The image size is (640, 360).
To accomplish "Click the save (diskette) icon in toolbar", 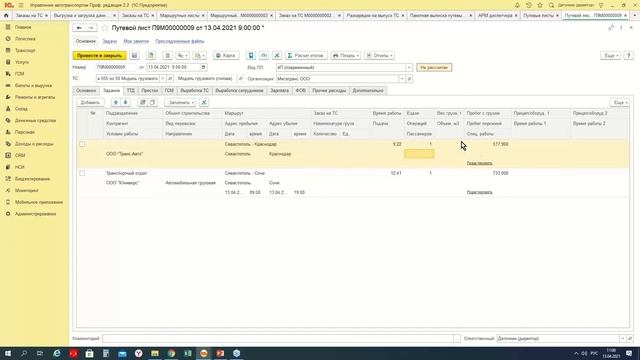I will click(x=134, y=56).
